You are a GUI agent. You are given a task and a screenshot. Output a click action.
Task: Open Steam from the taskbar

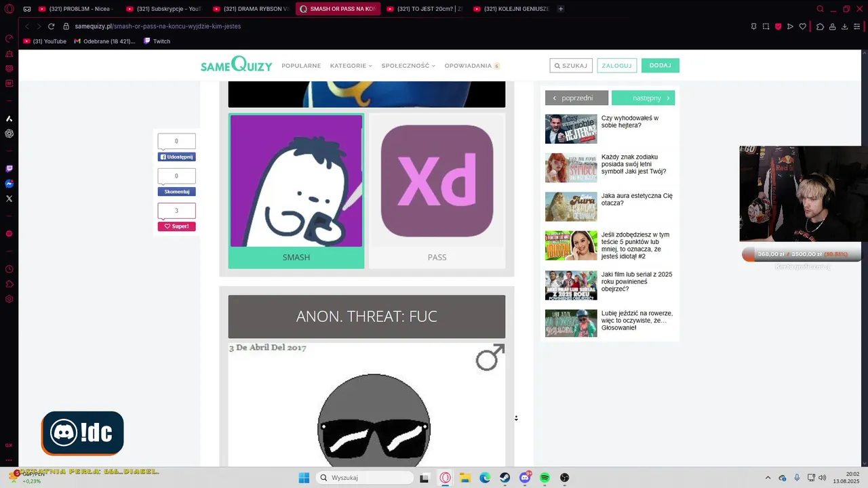click(505, 478)
